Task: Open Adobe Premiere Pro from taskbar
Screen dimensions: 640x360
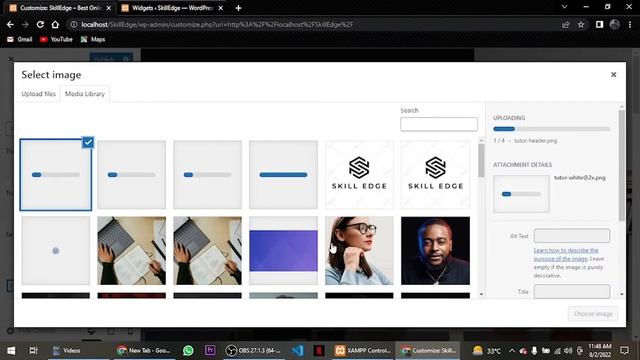Action: [x=210, y=350]
